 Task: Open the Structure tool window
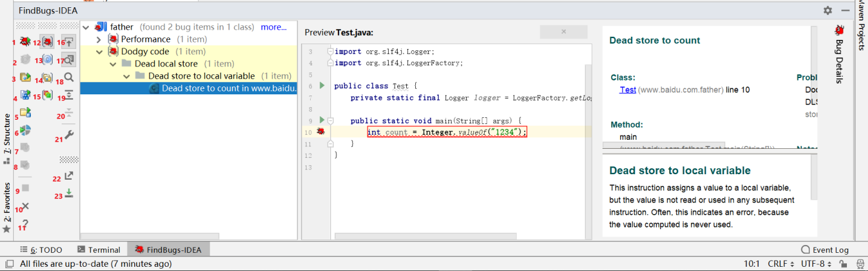[7, 139]
